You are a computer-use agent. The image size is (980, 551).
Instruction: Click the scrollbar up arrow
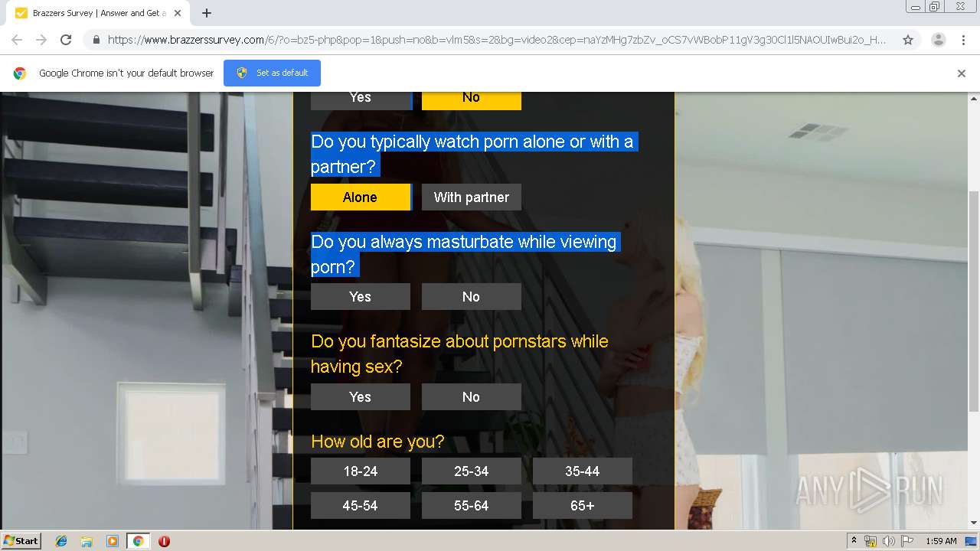[974, 98]
